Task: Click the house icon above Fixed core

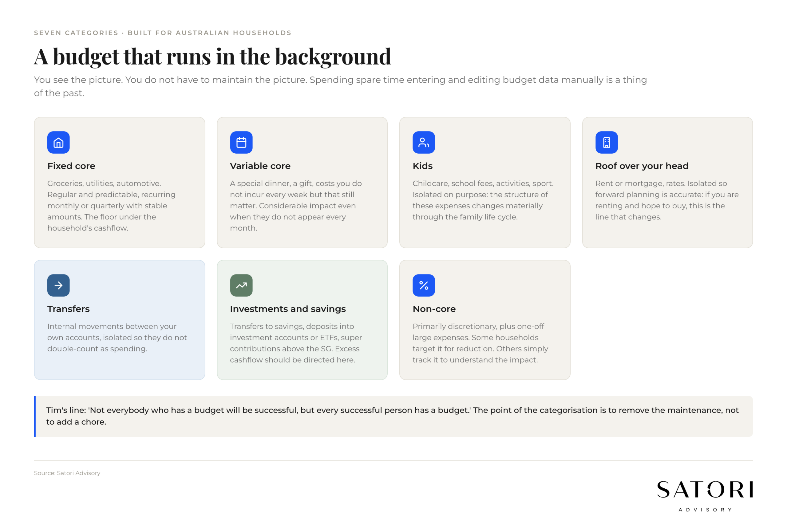Action: [58, 142]
